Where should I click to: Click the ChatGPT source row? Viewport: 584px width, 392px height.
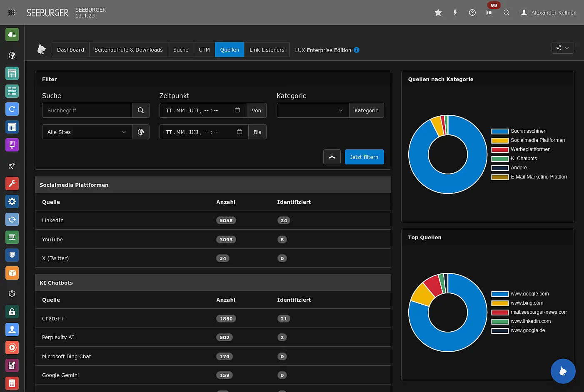(x=213, y=318)
